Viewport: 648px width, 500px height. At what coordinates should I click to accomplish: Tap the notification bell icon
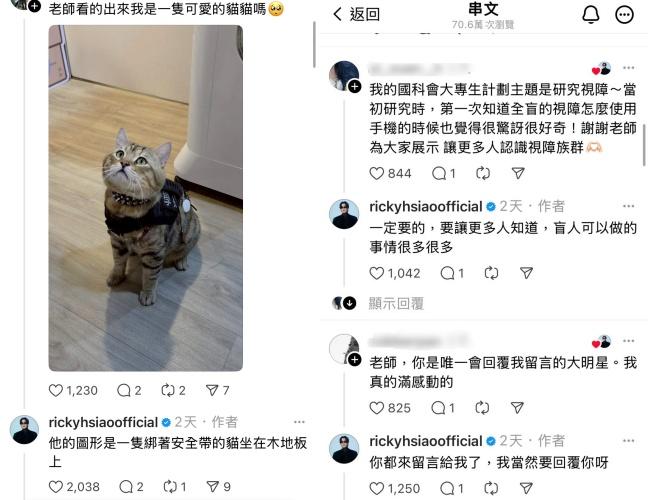click(591, 15)
